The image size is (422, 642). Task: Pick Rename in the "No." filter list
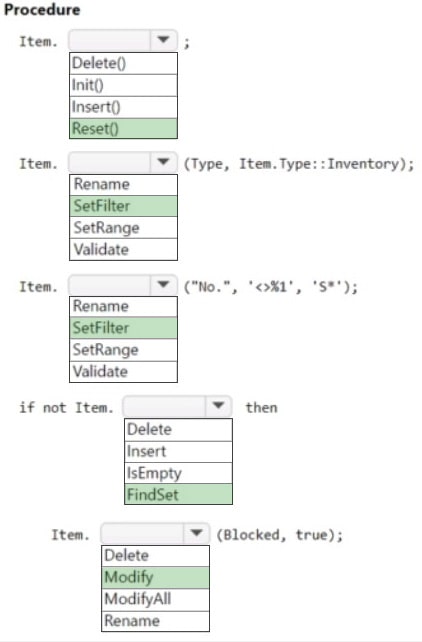(123, 306)
